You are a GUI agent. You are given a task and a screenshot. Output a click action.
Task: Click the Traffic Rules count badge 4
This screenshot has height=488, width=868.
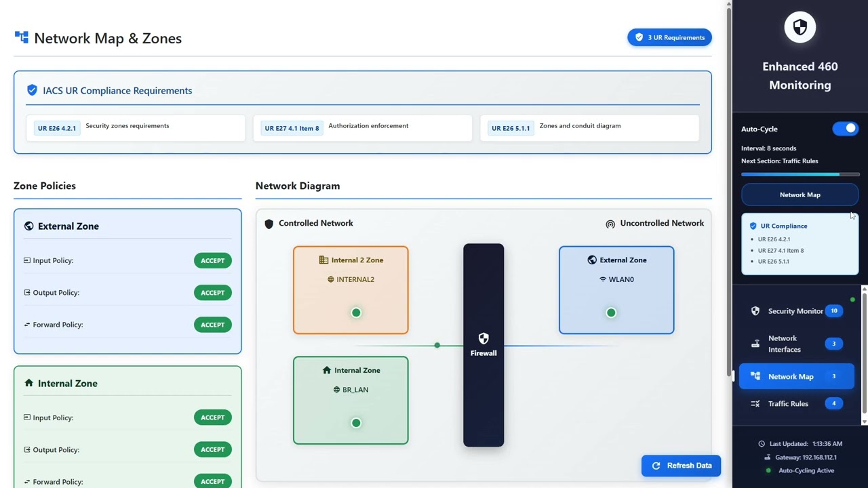[x=834, y=403]
